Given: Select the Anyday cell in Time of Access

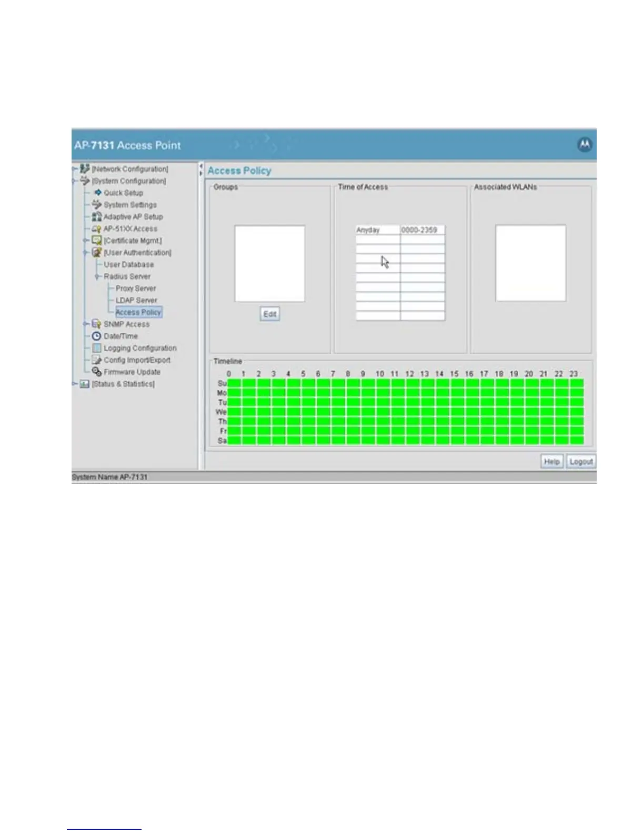Looking at the screenshot, I should point(378,230).
